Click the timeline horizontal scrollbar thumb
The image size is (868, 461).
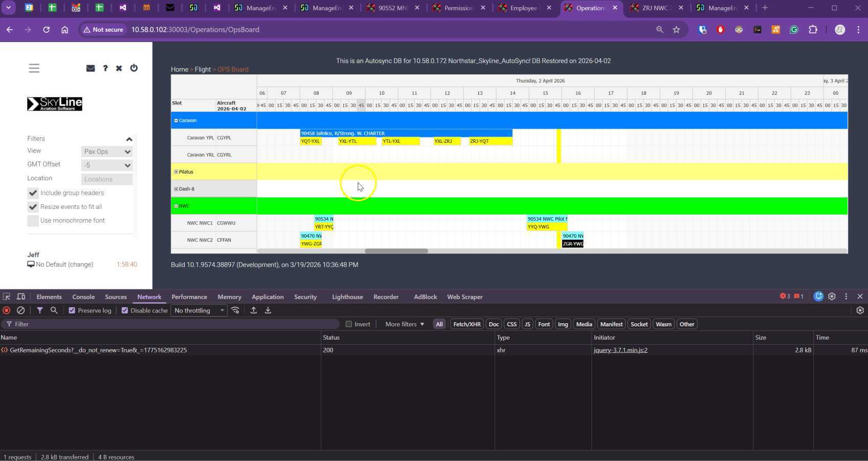tap(396, 251)
